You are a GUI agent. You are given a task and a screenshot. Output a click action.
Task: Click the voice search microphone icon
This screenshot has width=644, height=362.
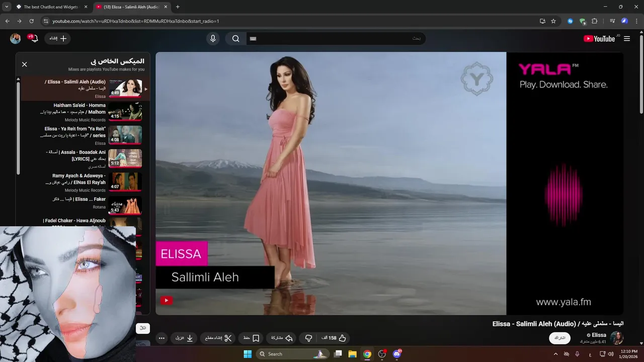pos(213,39)
